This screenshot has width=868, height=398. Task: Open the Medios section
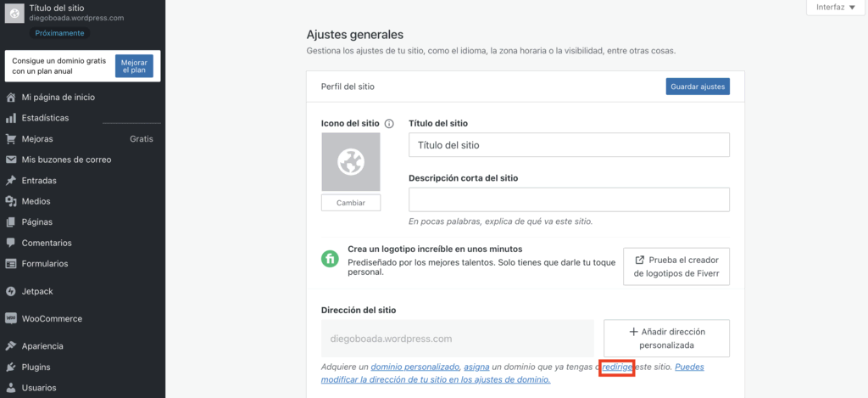[36, 201]
